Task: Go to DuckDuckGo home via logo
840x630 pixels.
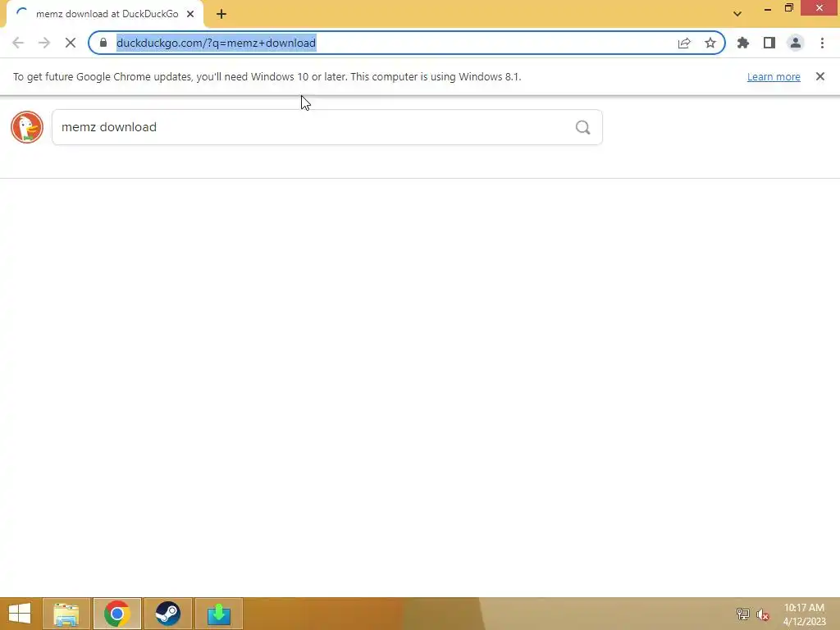Action: (27, 127)
